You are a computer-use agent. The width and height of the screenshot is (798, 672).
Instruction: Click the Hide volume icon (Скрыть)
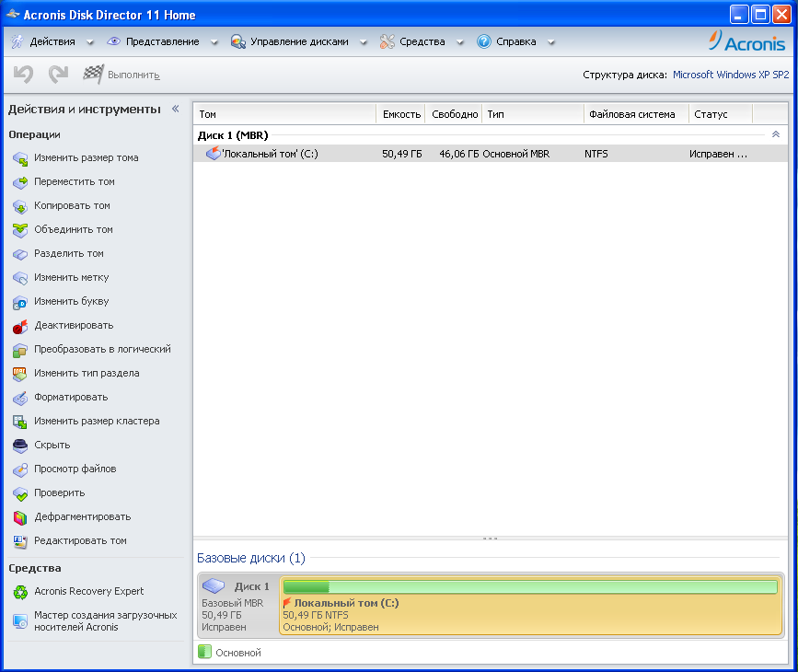tap(20, 446)
